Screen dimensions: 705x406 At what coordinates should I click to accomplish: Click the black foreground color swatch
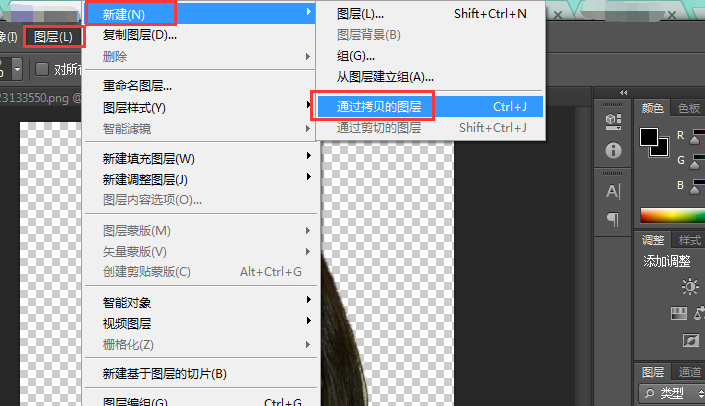pos(649,137)
